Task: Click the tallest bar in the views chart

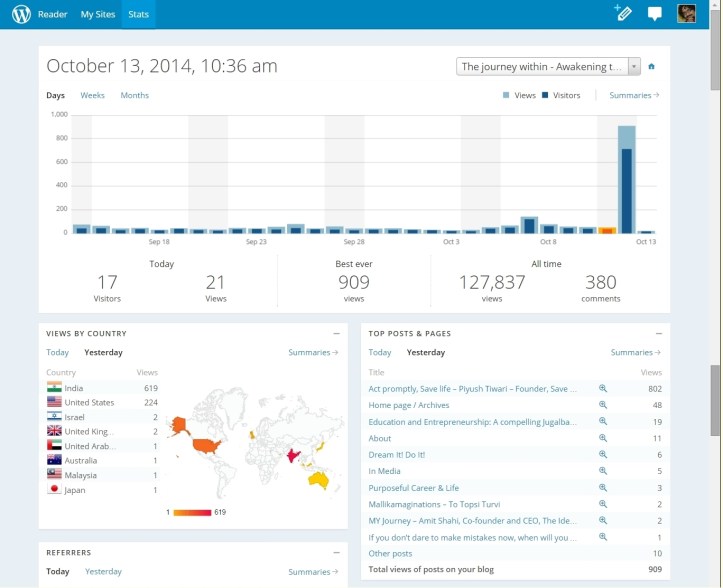Action: tap(626, 180)
